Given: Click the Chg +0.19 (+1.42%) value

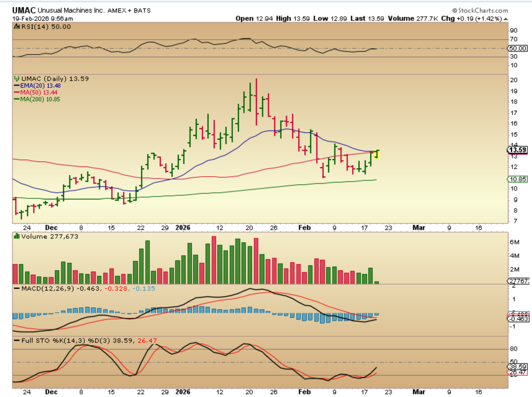Looking at the screenshot, I should pyautogui.click(x=471, y=19).
